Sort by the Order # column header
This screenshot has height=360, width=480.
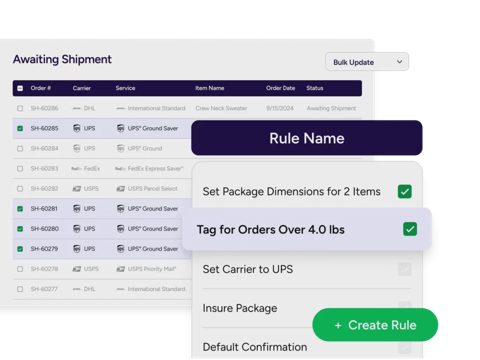[x=41, y=88]
